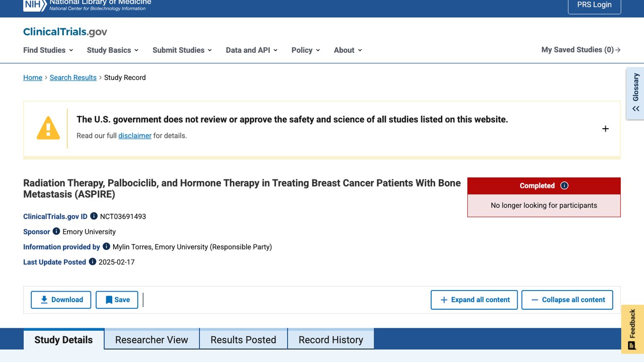The width and height of the screenshot is (644, 362).
Task: Open the Feedback side tab
Action: point(632,329)
